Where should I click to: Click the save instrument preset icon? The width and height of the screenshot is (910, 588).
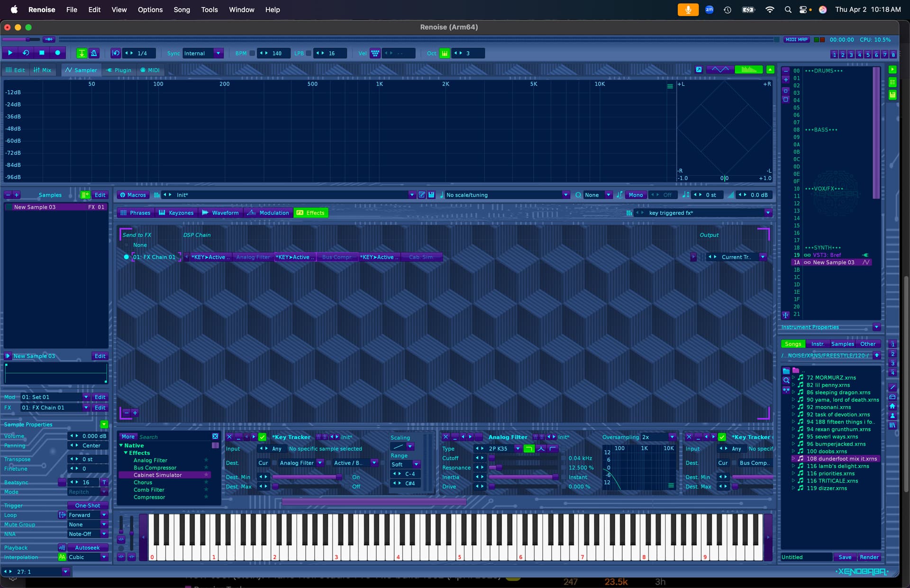[431, 195]
